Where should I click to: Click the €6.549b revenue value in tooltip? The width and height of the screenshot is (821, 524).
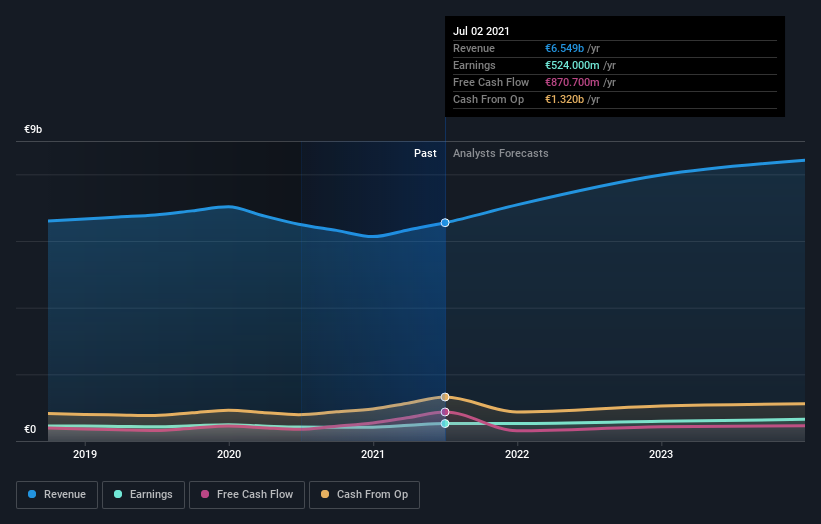click(564, 48)
